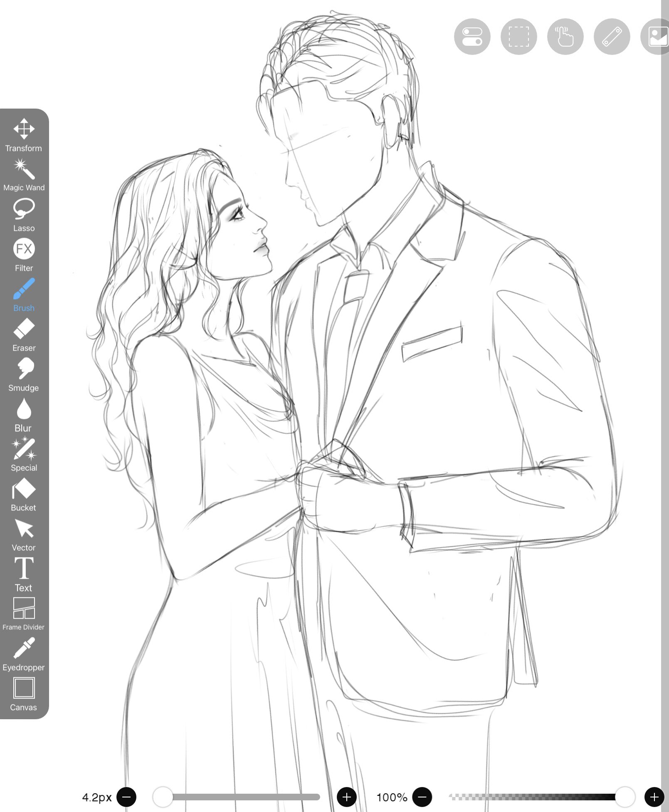Screen dimensions: 669x812
Task: Open the Canvas settings tool
Action: 24,695
